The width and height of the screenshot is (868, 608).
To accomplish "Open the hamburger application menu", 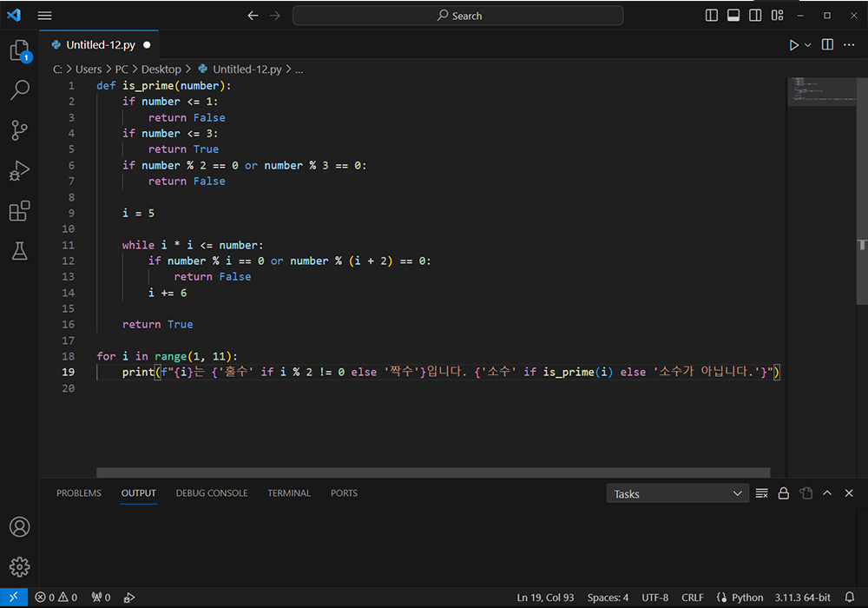I will [x=45, y=16].
